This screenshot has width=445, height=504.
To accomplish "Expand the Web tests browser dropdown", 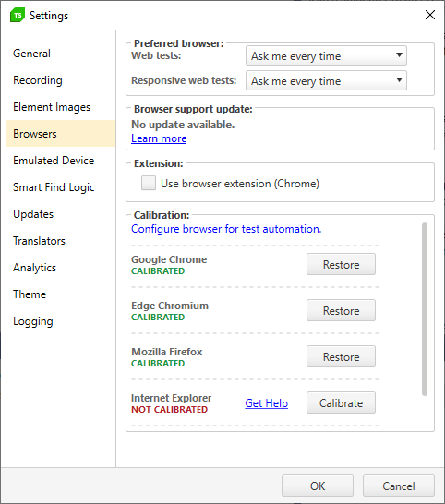I will [326, 55].
